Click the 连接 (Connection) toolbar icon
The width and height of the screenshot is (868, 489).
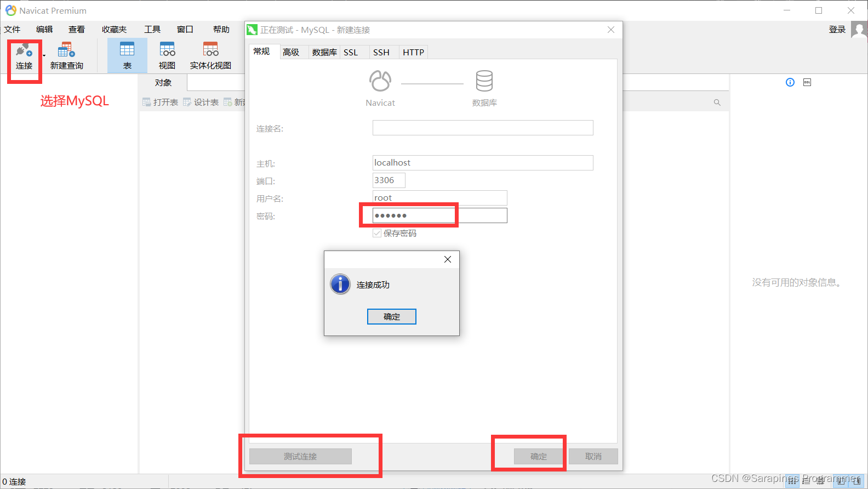pos(24,56)
